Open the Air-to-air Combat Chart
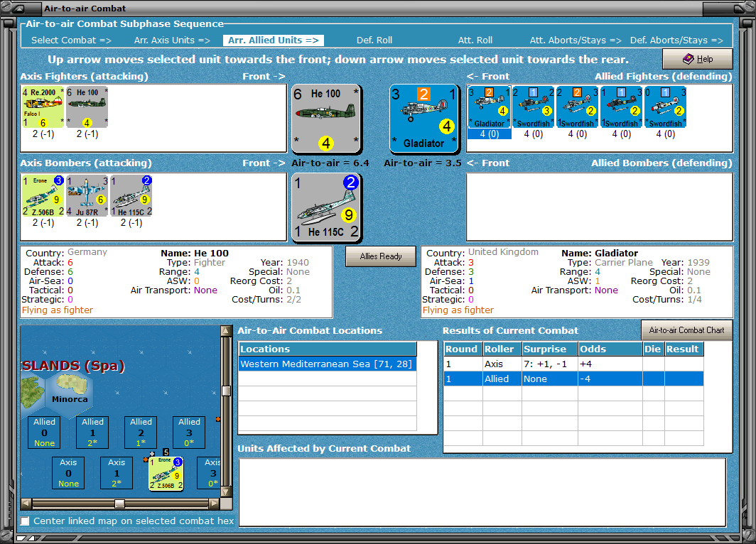 click(x=686, y=330)
